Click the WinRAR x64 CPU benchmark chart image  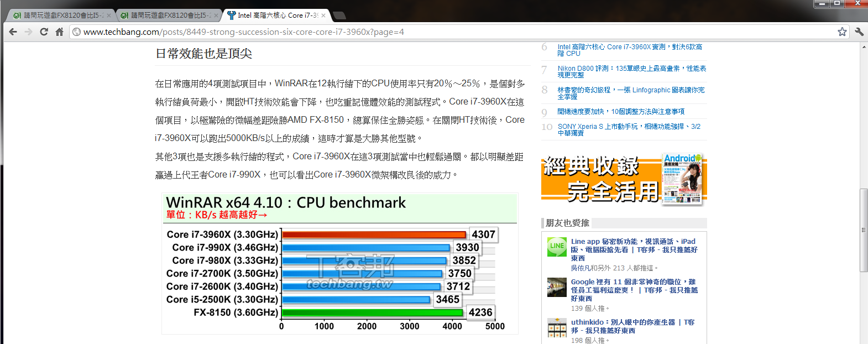340,264
